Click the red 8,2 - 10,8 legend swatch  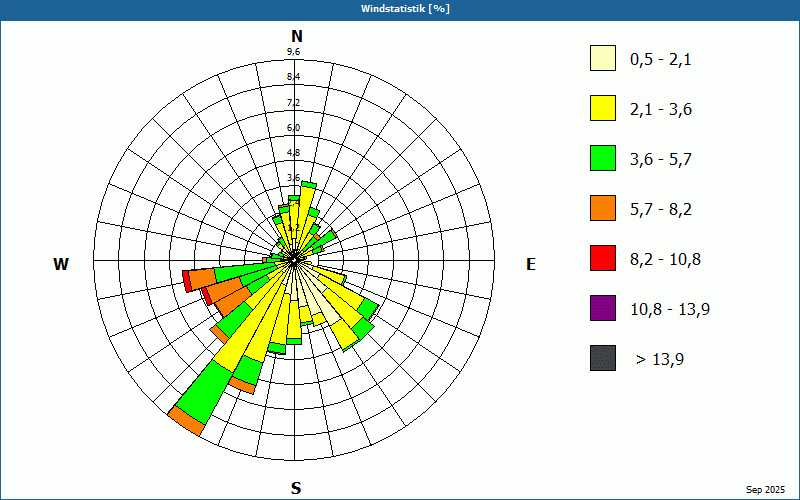pyautogui.click(x=603, y=258)
